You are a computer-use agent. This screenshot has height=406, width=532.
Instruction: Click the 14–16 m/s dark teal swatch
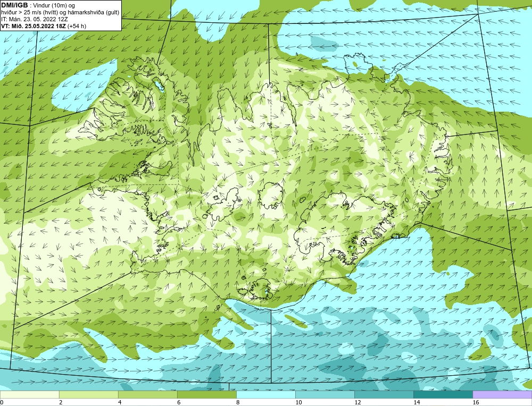443,394
